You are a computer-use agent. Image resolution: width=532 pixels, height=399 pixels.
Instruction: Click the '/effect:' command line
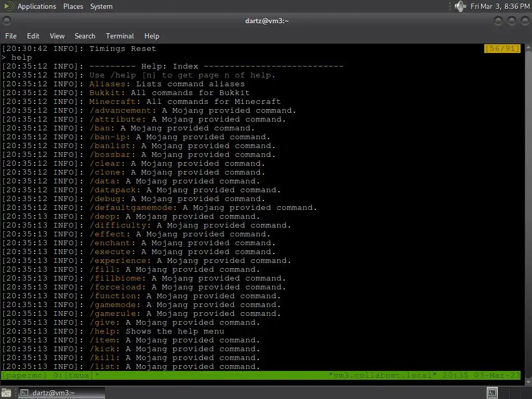[136, 234]
